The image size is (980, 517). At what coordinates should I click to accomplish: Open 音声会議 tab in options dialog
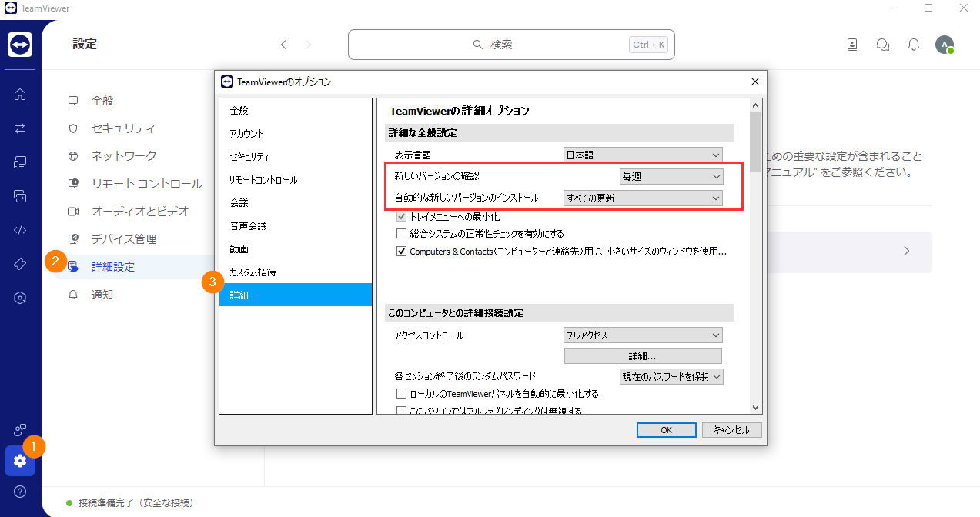pyautogui.click(x=296, y=226)
